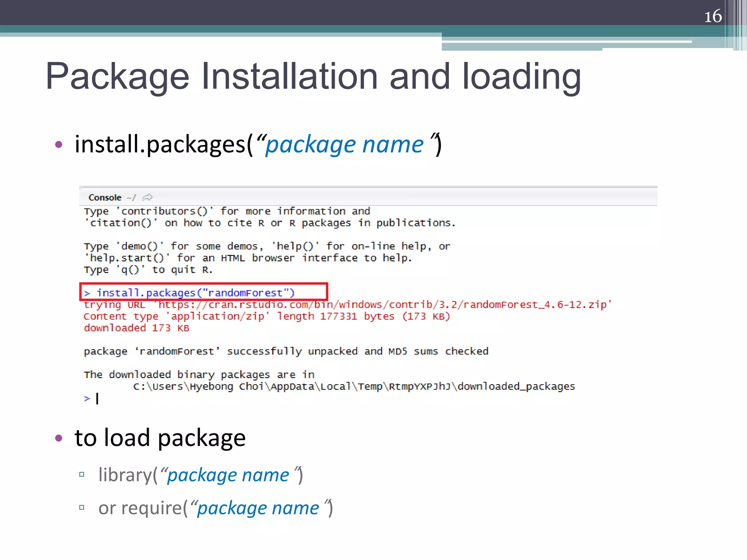
Task: Click 'The downloaded binary packages are in' line
Action: (199, 374)
